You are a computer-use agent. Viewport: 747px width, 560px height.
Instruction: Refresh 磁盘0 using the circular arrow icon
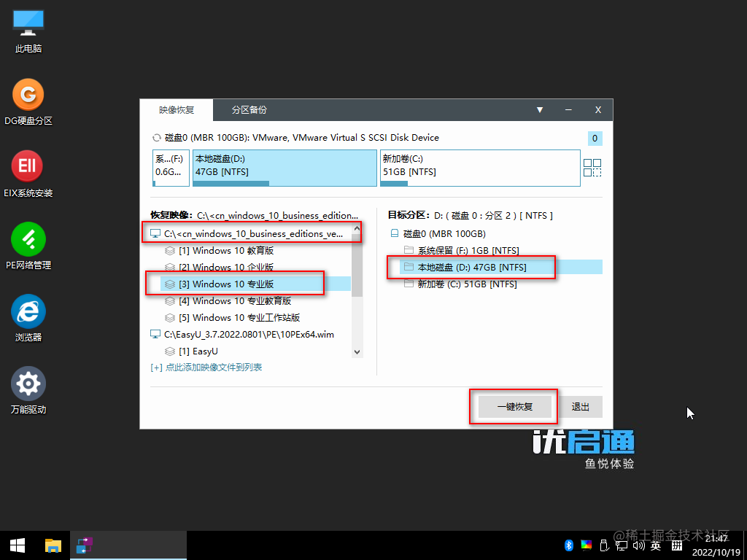tap(156, 137)
